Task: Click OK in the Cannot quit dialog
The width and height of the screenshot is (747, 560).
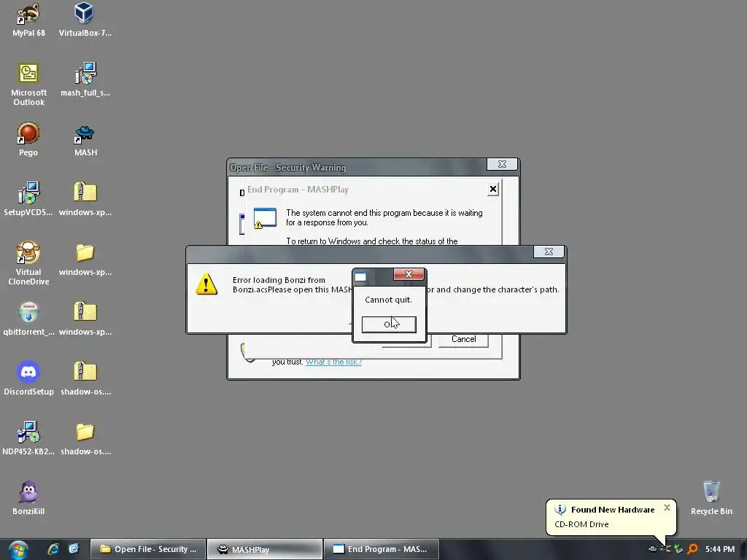Action: 389,324
